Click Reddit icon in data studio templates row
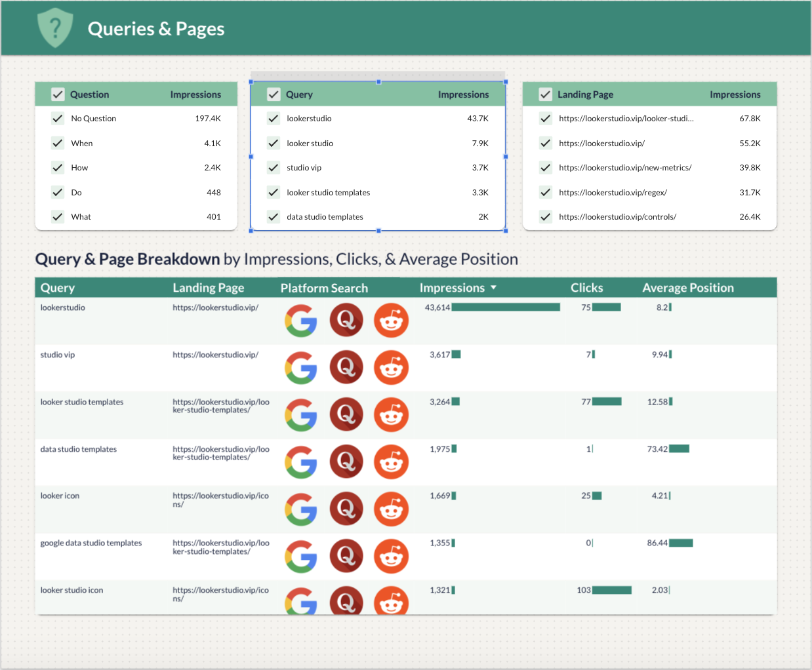Image resolution: width=812 pixels, height=670 pixels. click(392, 462)
